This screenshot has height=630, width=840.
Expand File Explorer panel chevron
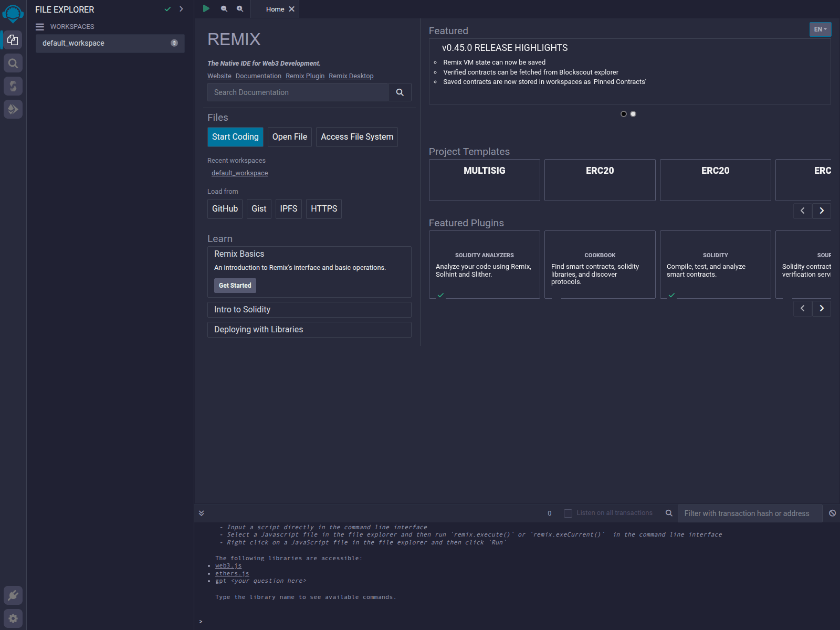(x=181, y=9)
